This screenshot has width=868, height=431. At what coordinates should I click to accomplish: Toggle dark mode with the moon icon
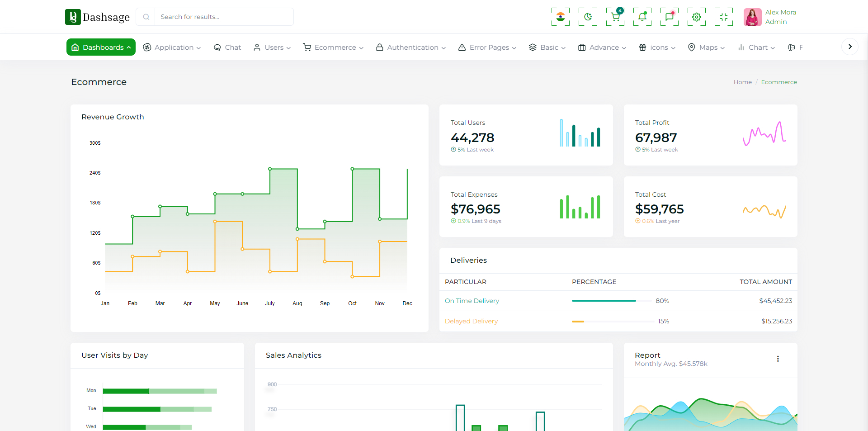coord(588,17)
